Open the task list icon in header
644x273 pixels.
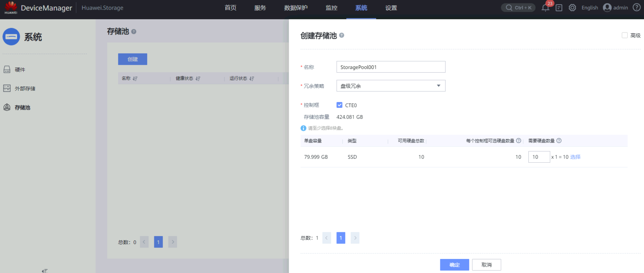point(559,8)
